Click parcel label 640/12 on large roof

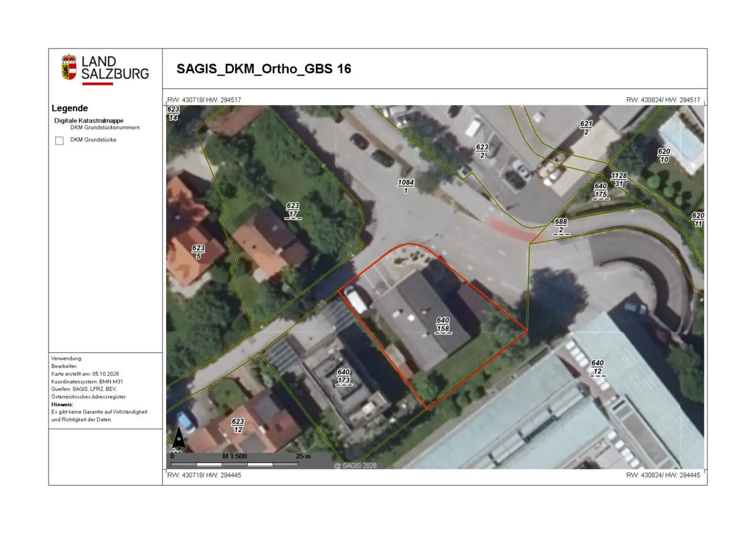click(x=597, y=367)
